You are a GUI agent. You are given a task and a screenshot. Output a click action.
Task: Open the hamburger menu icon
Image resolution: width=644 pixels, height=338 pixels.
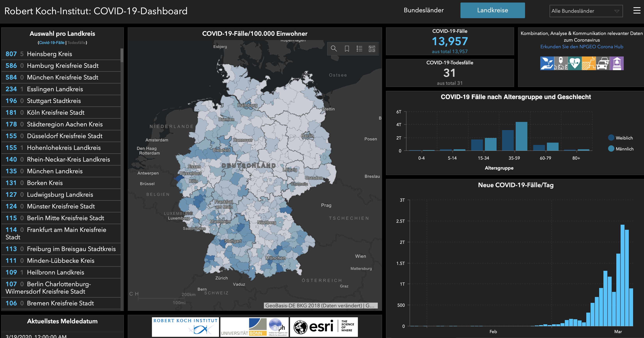pos(637,11)
